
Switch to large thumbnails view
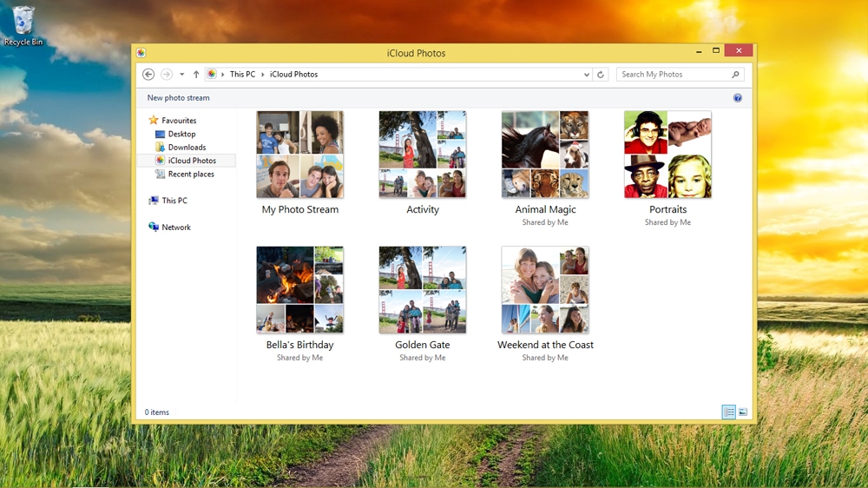tap(743, 412)
